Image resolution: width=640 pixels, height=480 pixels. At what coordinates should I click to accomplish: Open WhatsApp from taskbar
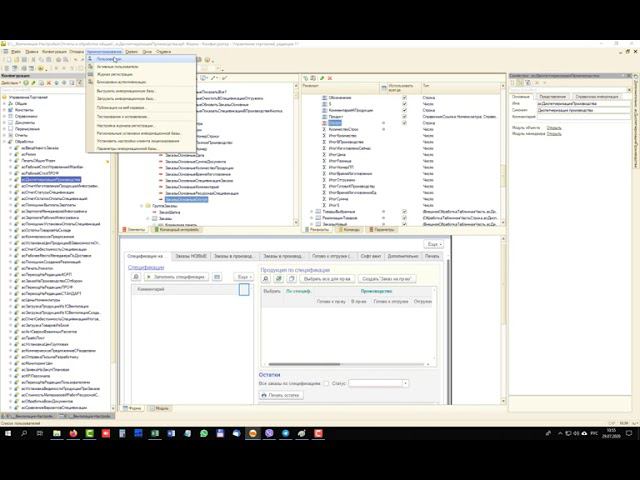pyautogui.click(x=204, y=433)
